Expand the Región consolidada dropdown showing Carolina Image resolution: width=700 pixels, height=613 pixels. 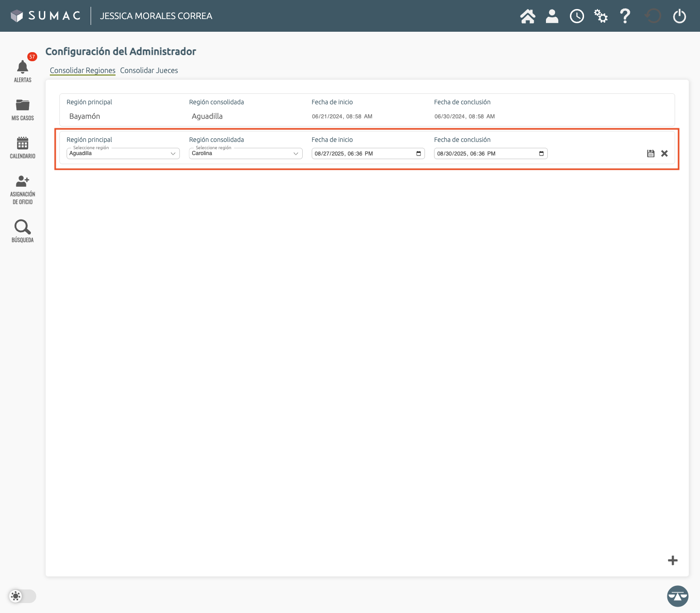[245, 154]
